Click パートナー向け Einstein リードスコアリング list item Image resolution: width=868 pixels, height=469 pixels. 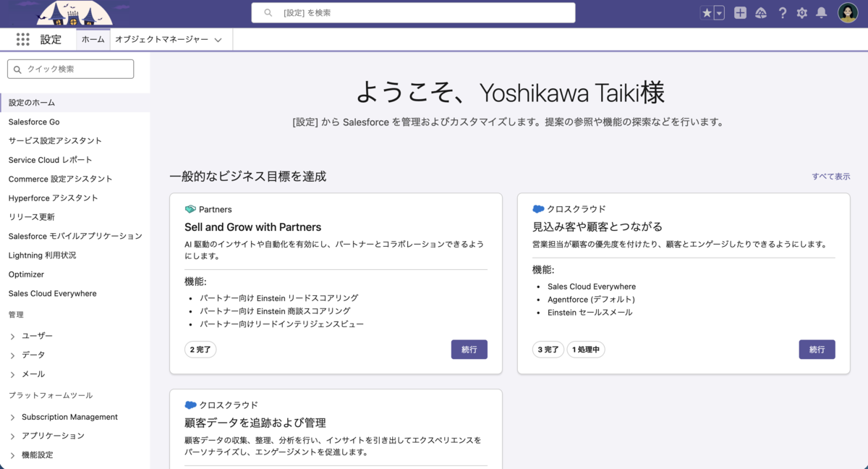[279, 298]
